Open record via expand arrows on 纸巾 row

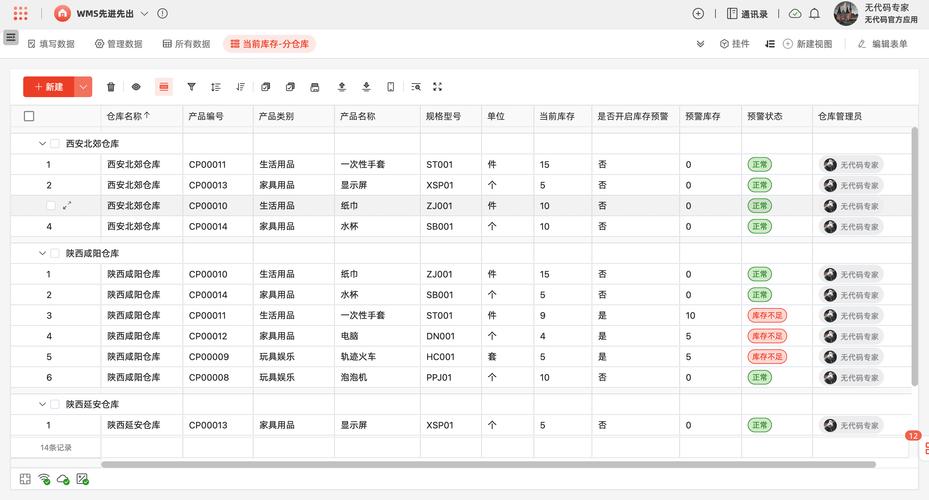pyautogui.click(x=67, y=206)
